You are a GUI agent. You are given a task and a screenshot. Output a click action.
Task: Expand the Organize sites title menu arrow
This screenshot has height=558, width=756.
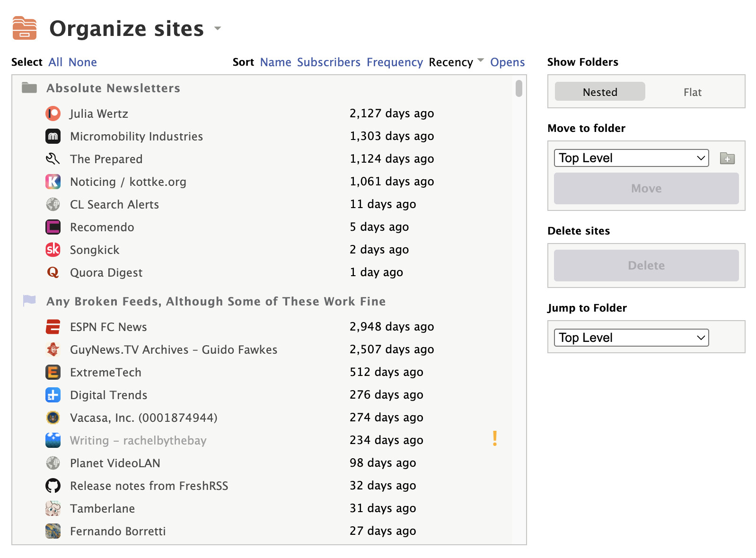coord(218,28)
